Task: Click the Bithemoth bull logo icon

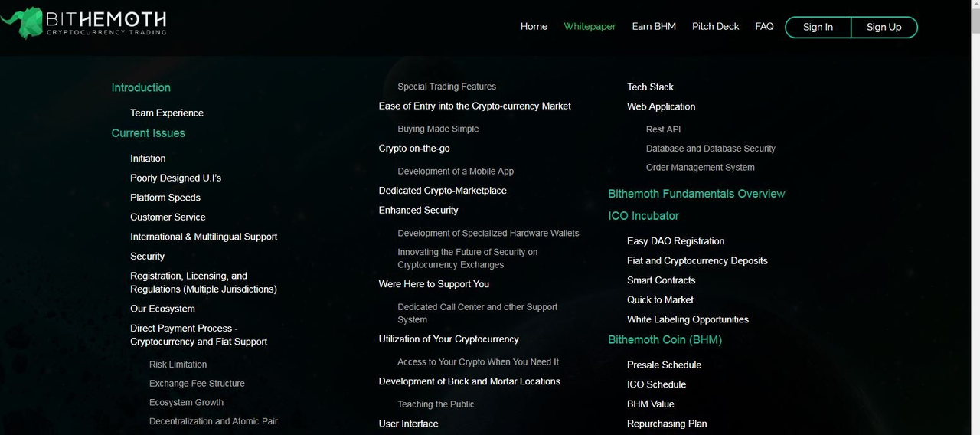Action: 21,22
